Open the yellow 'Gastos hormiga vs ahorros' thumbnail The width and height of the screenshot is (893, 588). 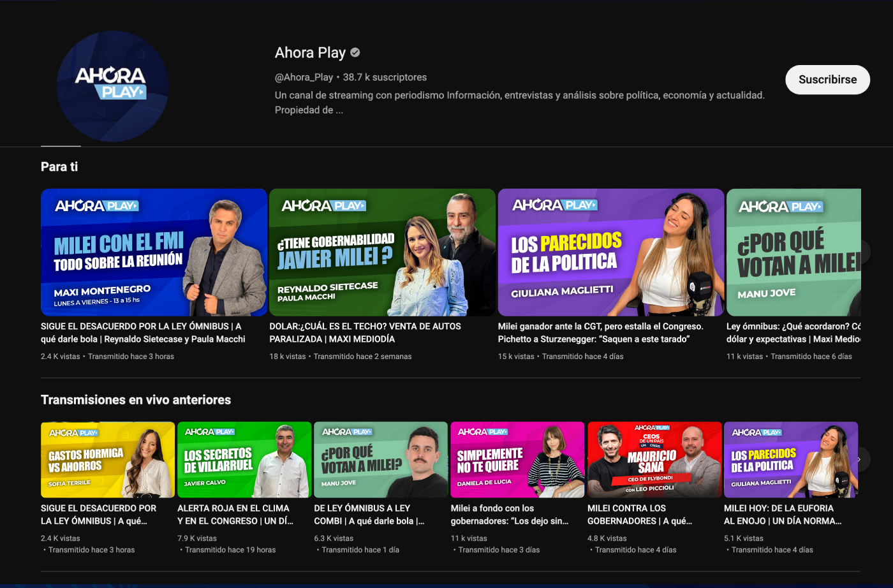click(108, 459)
